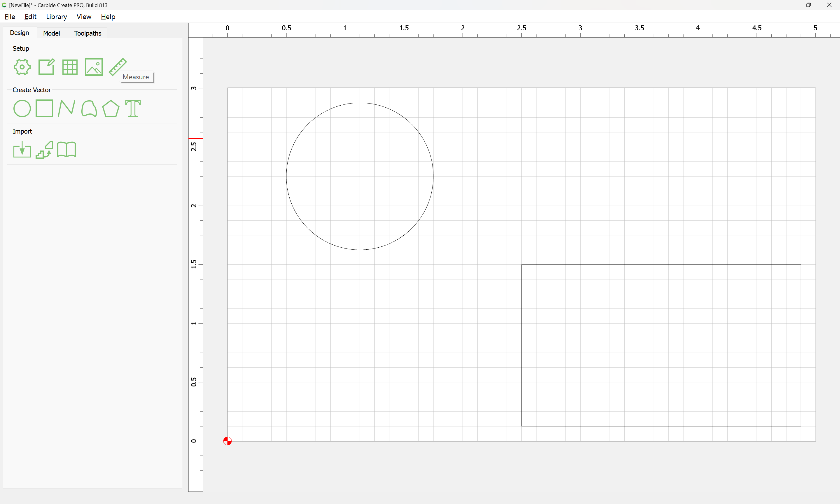Image resolution: width=840 pixels, height=504 pixels.
Task: Click the edit document notes icon
Action: (x=46, y=67)
